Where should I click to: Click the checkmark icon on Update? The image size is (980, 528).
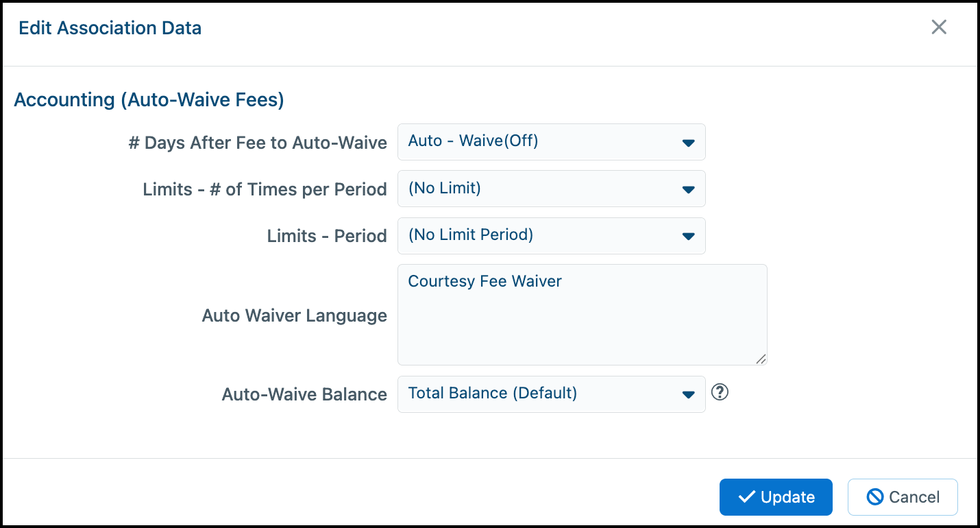pyautogui.click(x=746, y=497)
